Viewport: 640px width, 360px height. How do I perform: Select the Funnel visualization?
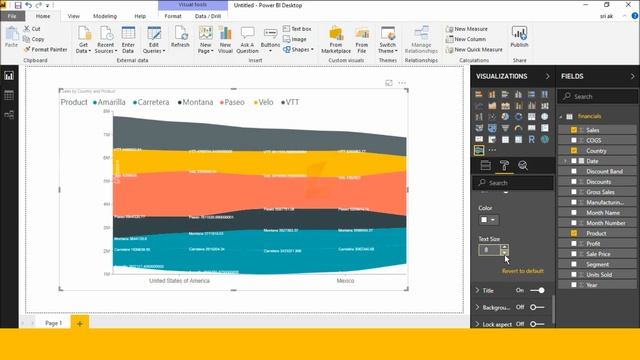(x=505, y=128)
